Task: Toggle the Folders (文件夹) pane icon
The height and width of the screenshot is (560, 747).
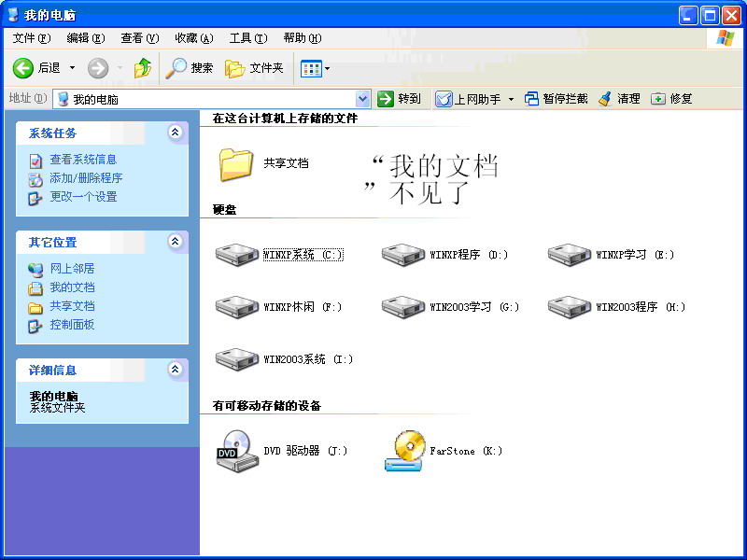Action: click(234, 68)
